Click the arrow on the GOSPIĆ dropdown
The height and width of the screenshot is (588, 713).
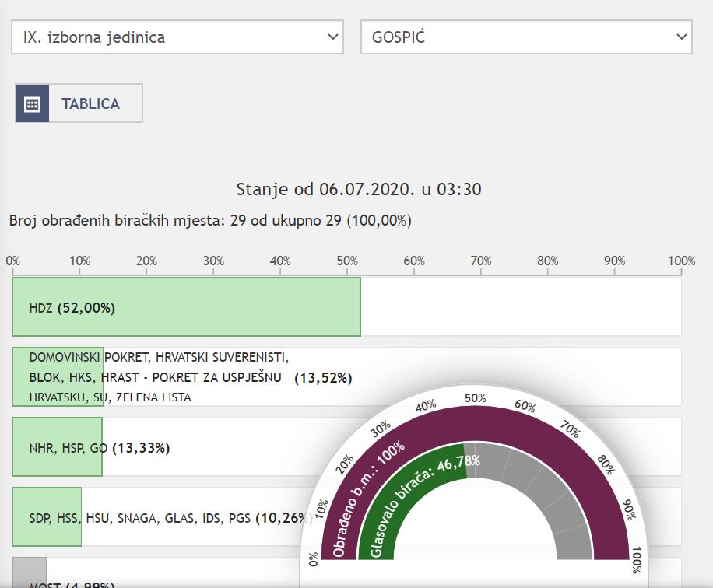pyautogui.click(x=682, y=37)
